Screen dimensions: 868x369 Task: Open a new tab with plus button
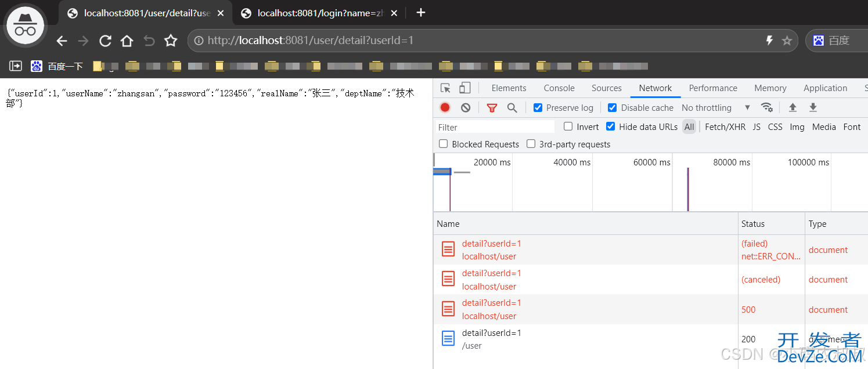[x=421, y=13]
